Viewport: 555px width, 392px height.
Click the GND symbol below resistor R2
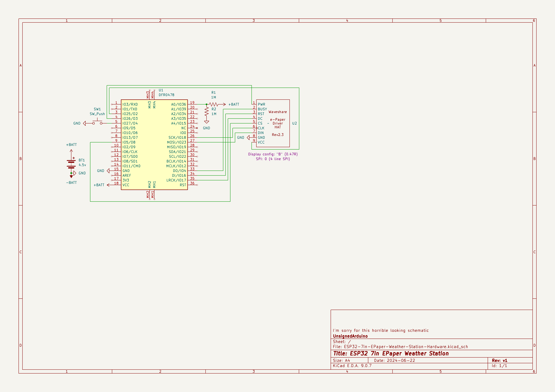[x=206, y=122]
